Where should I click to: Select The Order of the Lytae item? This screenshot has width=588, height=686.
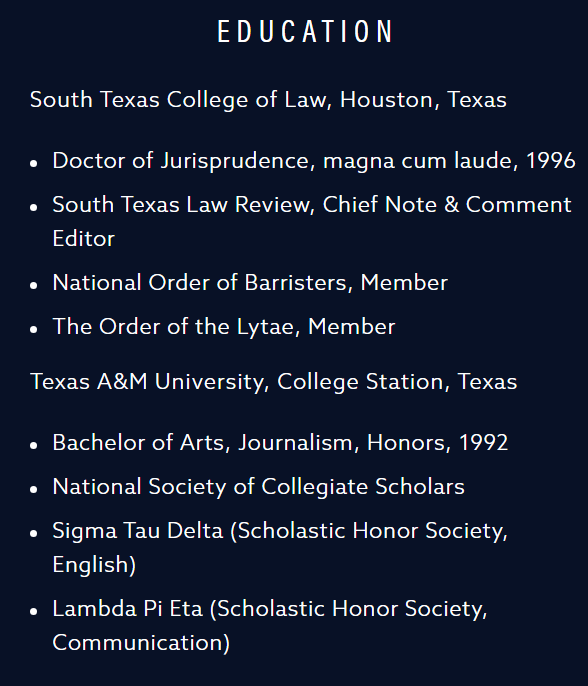(x=224, y=327)
